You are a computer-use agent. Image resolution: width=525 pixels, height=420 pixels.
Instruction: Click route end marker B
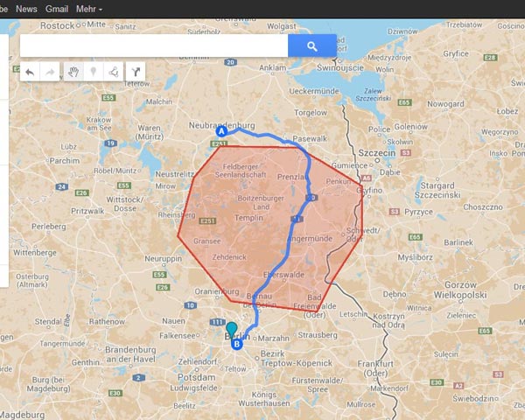point(237,344)
